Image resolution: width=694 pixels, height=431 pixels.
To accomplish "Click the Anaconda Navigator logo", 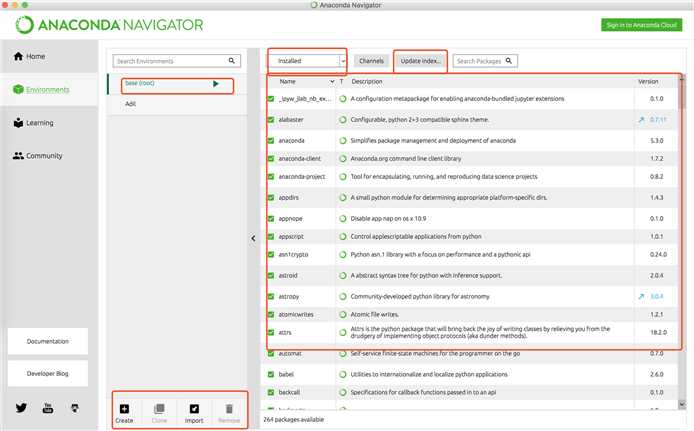I will [x=109, y=25].
